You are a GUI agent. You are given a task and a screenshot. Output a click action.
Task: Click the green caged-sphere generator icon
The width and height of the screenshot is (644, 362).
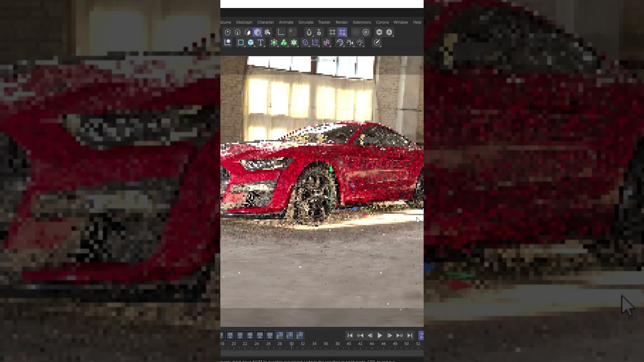274,43
